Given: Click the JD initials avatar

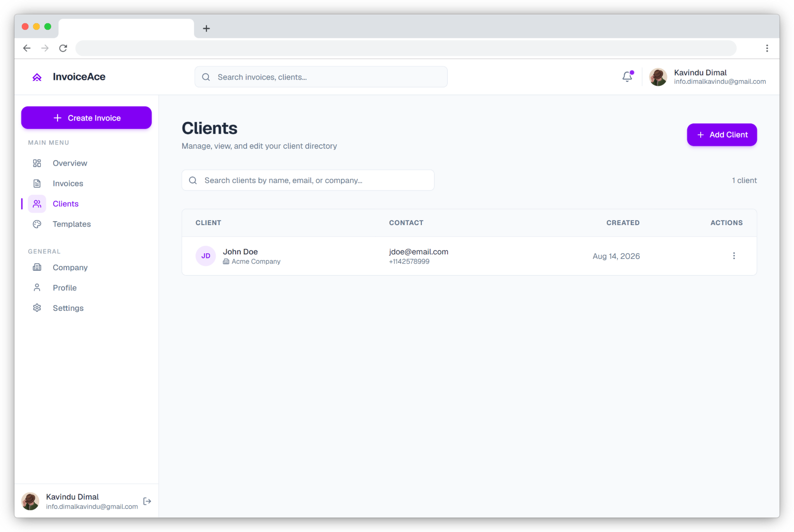Looking at the screenshot, I should click(205, 256).
